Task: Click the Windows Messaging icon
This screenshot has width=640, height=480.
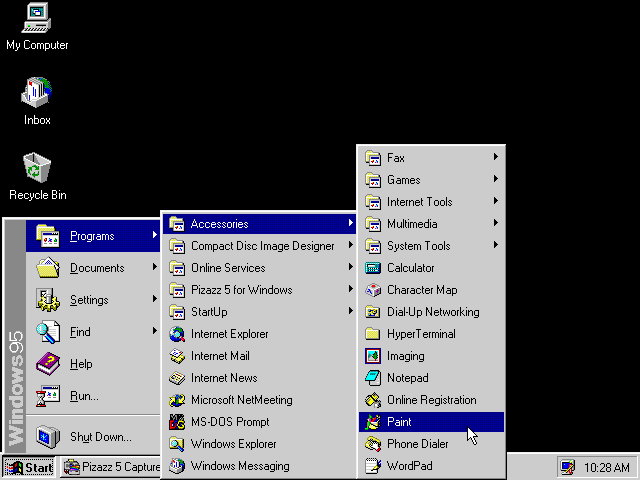Action: (177, 467)
